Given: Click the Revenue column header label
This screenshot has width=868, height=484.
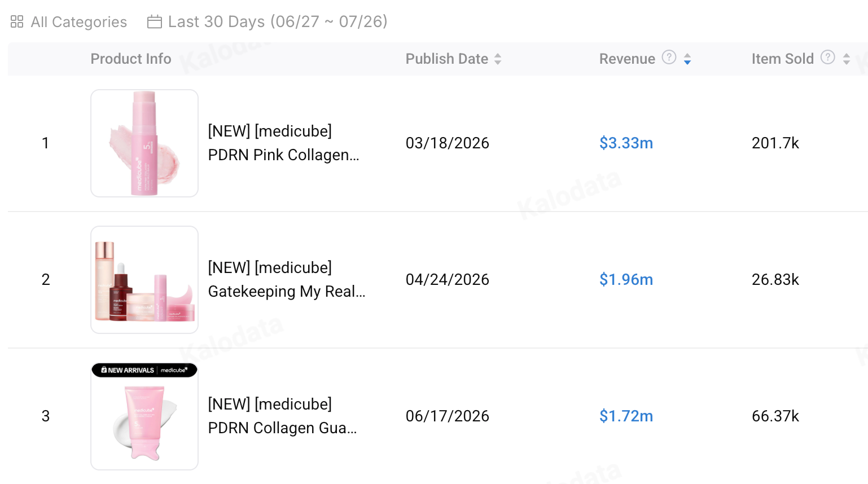Looking at the screenshot, I should [x=627, y=59].
